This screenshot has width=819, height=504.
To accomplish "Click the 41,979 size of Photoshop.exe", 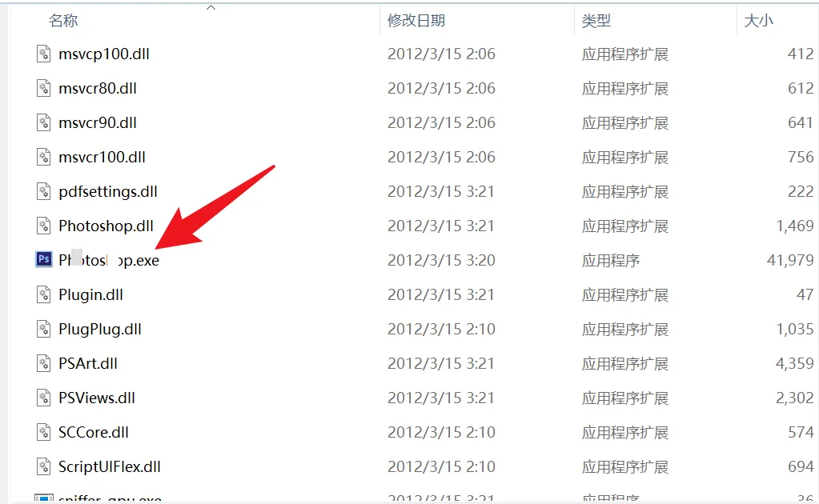I will [x=789, y=260].
